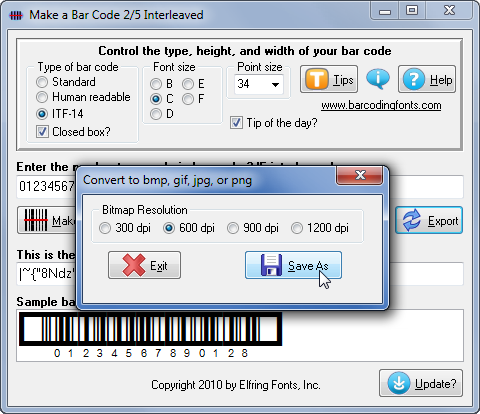Select the Standard bar code type
480x414 pixels.
(x=66, y=82)
